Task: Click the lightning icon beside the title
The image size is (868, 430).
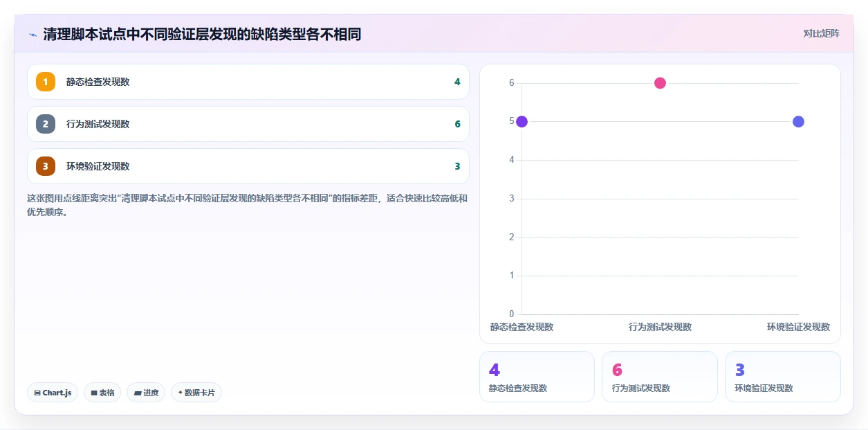Action: point(33,35)
